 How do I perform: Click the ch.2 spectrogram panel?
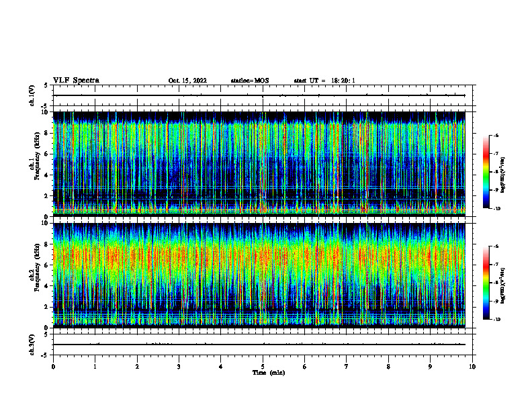pyautogui.click(x=259, y=275)
